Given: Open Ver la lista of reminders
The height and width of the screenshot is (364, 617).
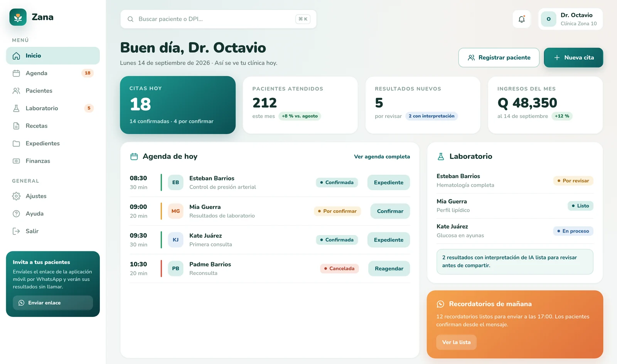Looking at the screenshot, I should point(456,342).
